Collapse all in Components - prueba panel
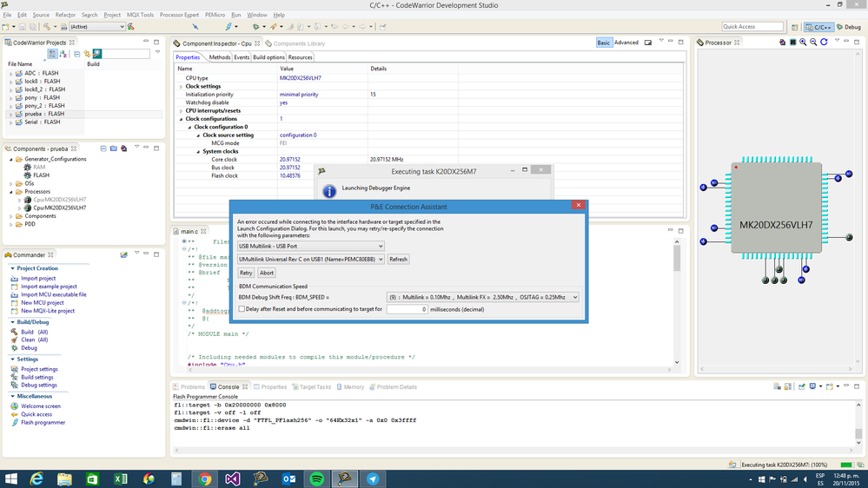 (103, 148)
